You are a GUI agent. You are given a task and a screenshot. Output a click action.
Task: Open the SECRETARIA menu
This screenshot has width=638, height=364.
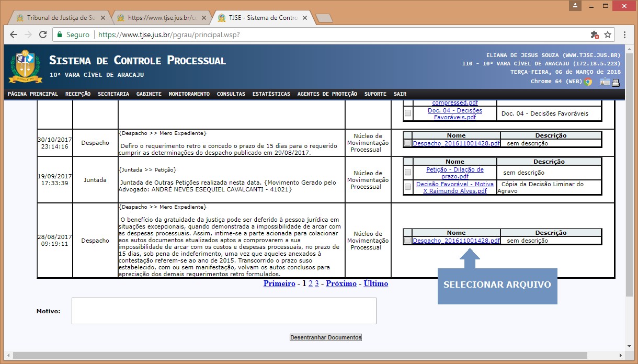(113, 94)
